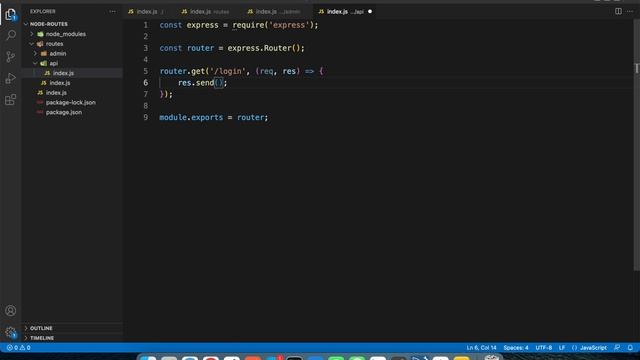Viewport: 640px width, 360px height.
Task: Change indentation via Spaces: 4
Action: 516,348
